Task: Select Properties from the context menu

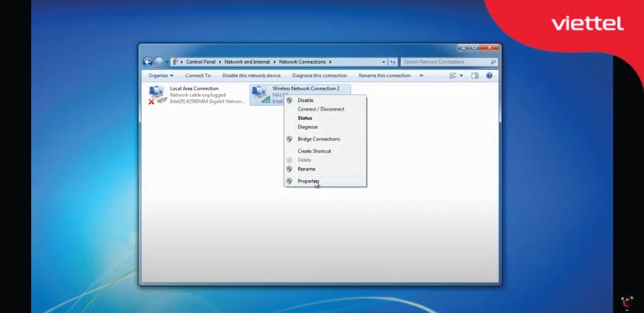Action: (308, 181)
